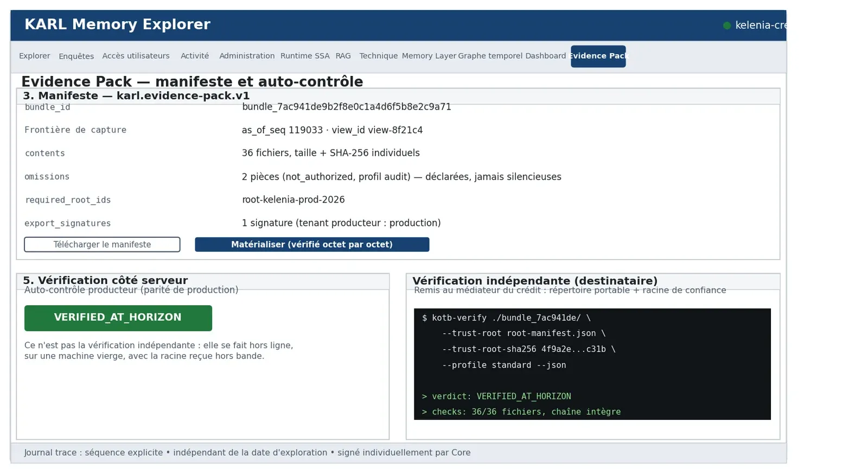Image resolution: width=868 pixels, height=473 pixels.
Task: Click the text '36 fichiers, taille + SHA-256 individuels'
Action: (331, 153)
